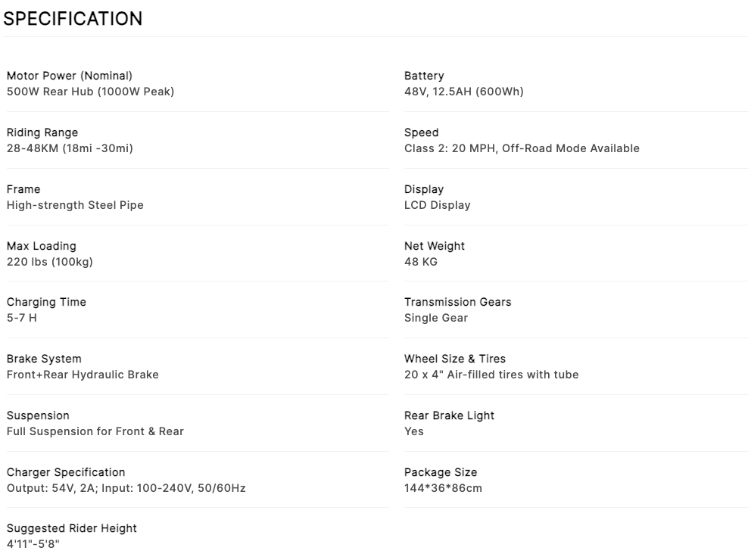Click the Battery spec label
The image size is (748, 560).
point(424,76)
